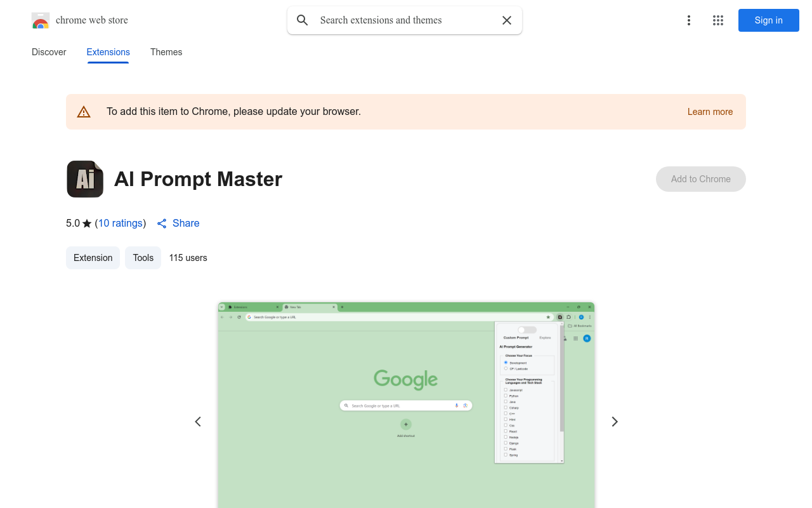The width and height of the screenshot is (812, 508).
Task: Switch to the Discover tab
Action: pos(49,52)
